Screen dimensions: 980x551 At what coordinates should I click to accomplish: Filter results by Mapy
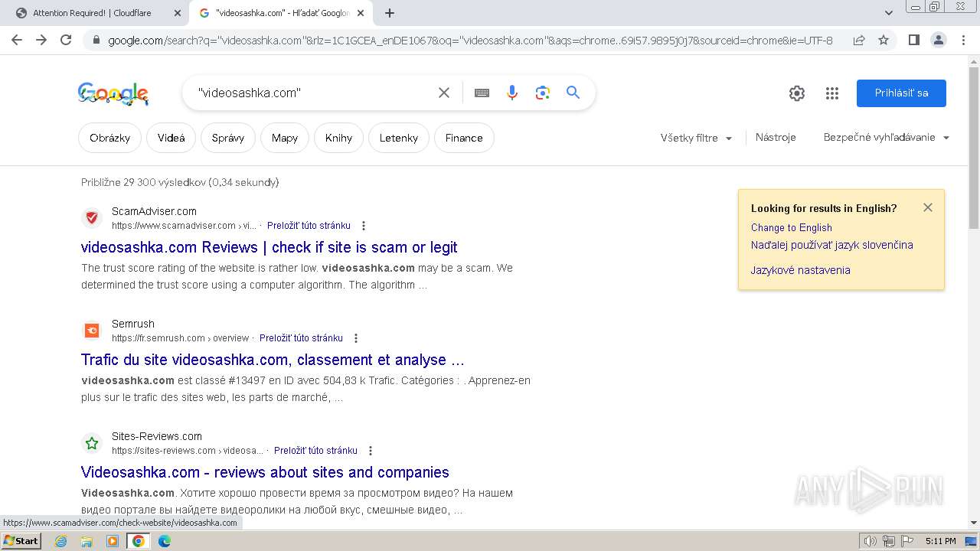tap(285, 138)
